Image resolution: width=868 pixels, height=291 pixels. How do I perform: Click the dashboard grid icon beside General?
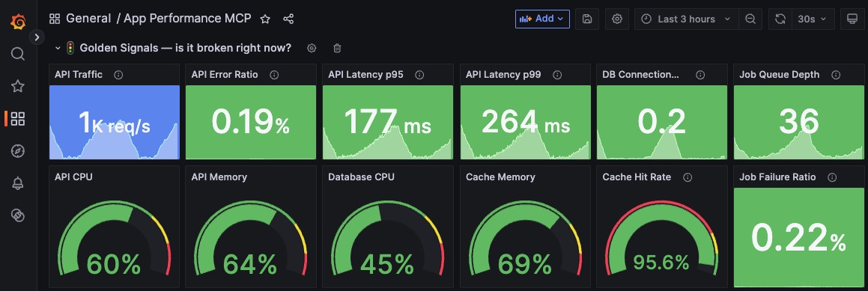54,19
